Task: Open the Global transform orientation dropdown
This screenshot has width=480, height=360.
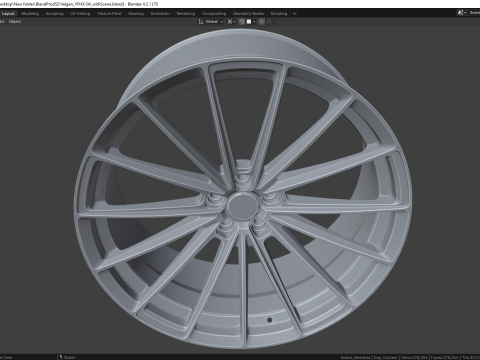Action: 211,22
